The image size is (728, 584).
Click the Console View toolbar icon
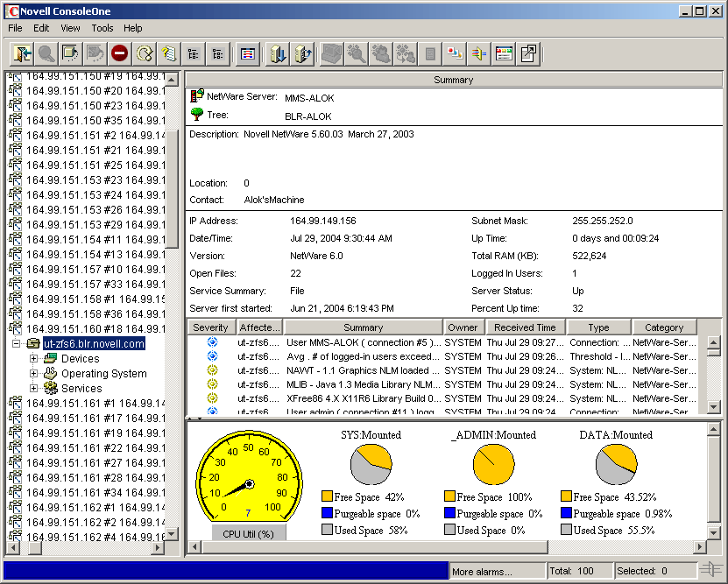coord(246,53)
